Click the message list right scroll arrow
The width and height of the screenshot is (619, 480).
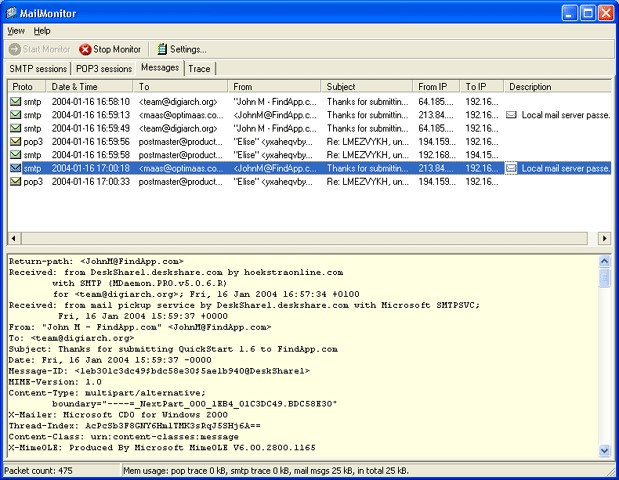[x=604, y=238]
